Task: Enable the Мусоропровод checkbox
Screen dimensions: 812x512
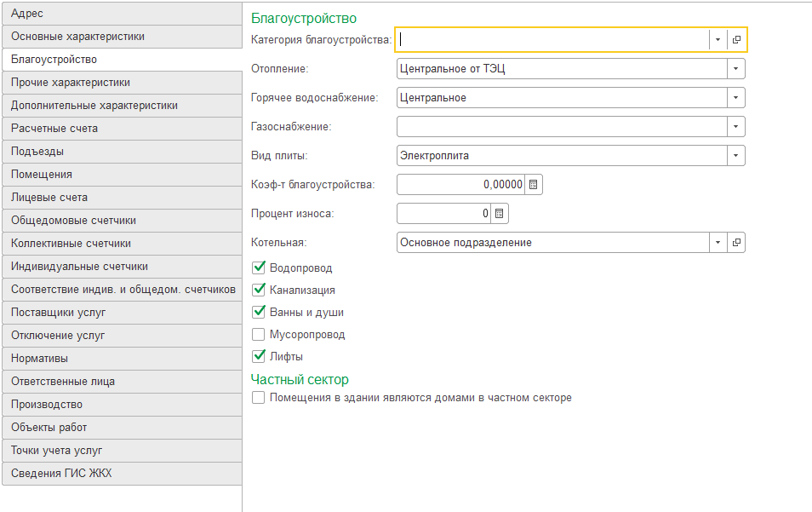Action: 259,335
